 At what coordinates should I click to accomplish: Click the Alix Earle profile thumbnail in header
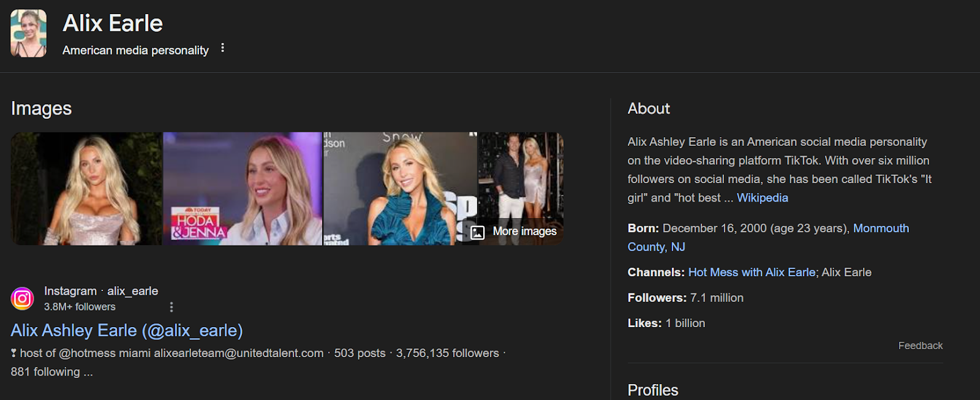point(28,33)
